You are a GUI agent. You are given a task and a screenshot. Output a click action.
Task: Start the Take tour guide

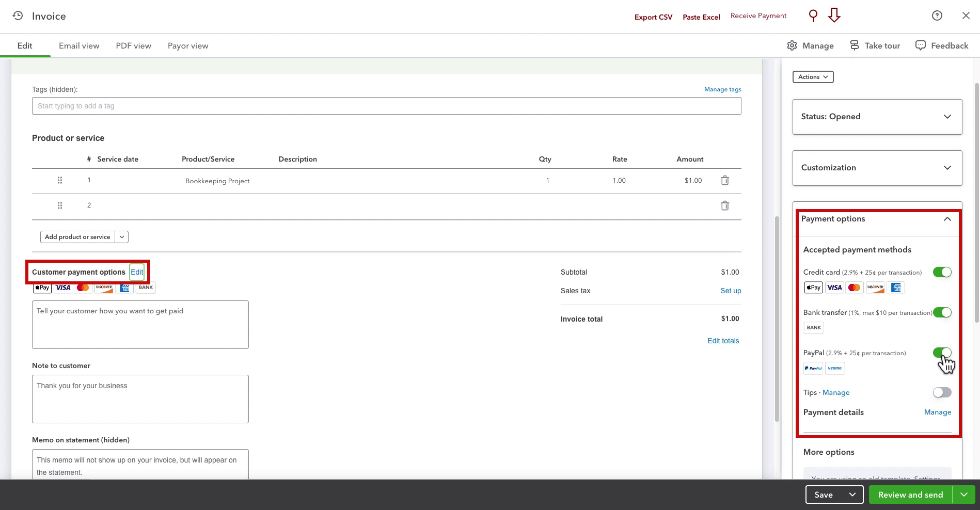click(875, 45)
